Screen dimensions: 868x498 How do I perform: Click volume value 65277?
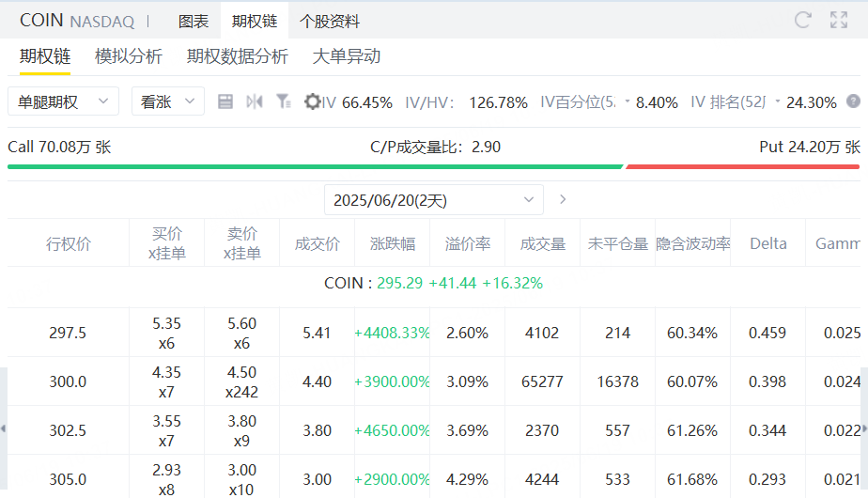click(x=543, y=381)
